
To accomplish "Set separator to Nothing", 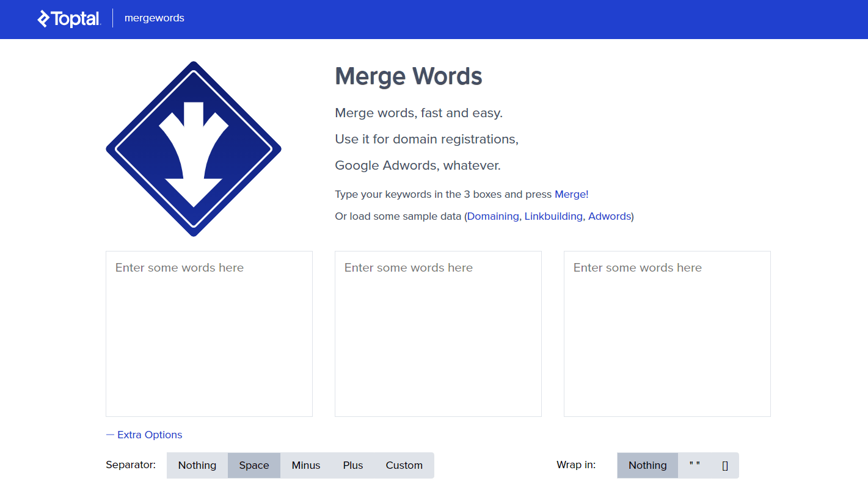I will tap(197, 465).
